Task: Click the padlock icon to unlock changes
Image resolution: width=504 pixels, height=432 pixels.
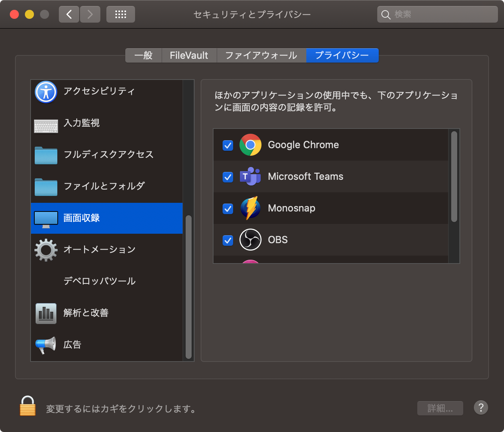Action: [28, 406]
